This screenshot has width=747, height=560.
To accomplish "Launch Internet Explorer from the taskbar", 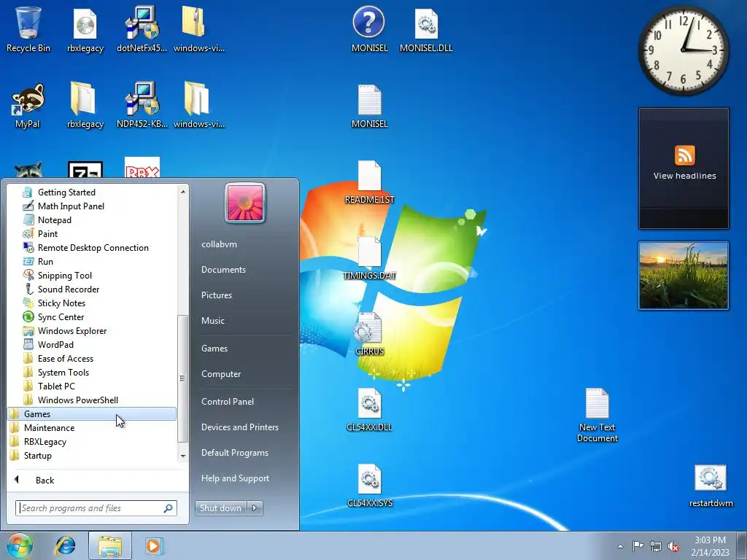I will pos(65,545).
